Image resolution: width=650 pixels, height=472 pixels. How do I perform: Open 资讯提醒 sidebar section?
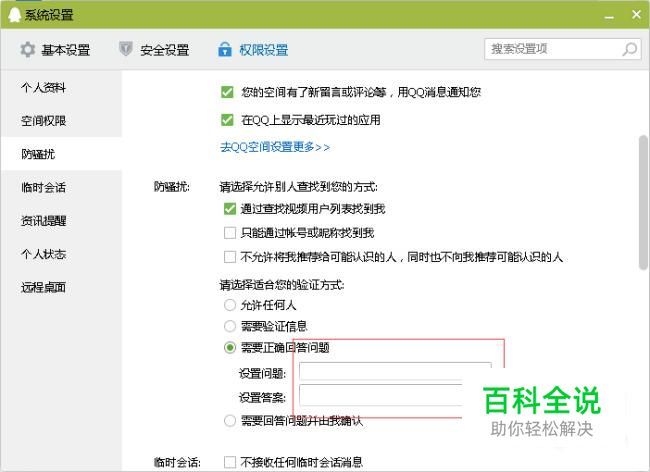61,220
